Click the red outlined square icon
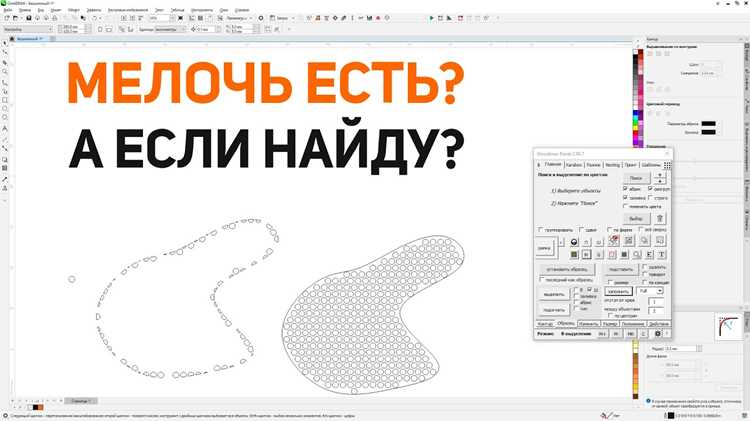750x421 pixels. [x=612, y=255]
